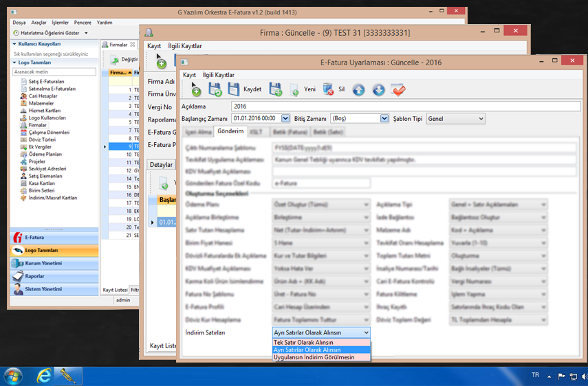Click the Birim Setleri icon in the tree
The image size is (588, 386).
(x=23, y=190)
